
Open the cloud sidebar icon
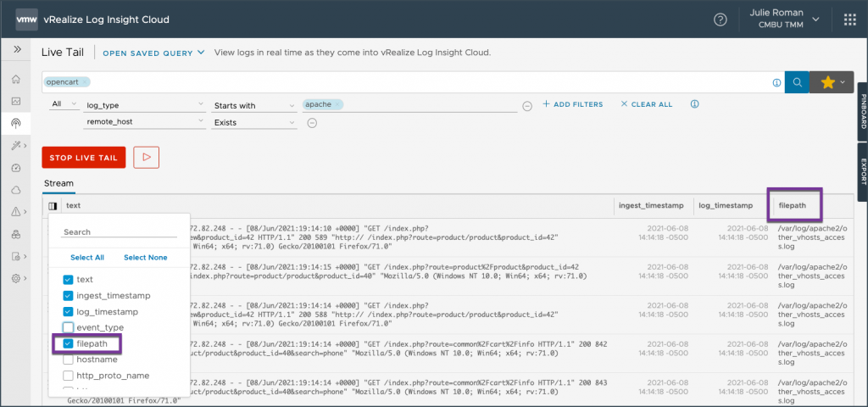16,190
